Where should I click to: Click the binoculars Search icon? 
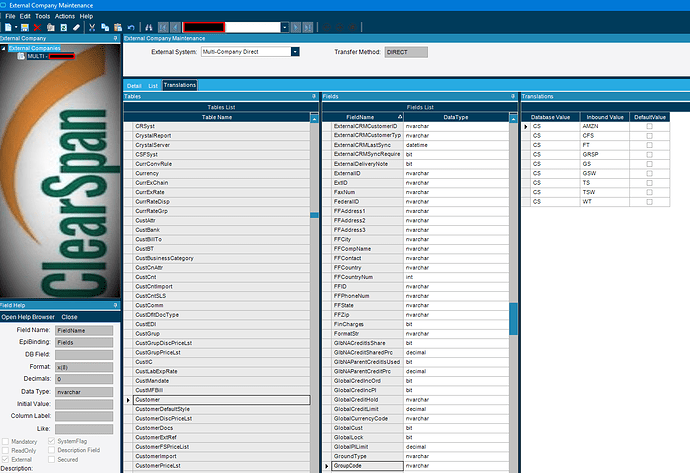149,27
